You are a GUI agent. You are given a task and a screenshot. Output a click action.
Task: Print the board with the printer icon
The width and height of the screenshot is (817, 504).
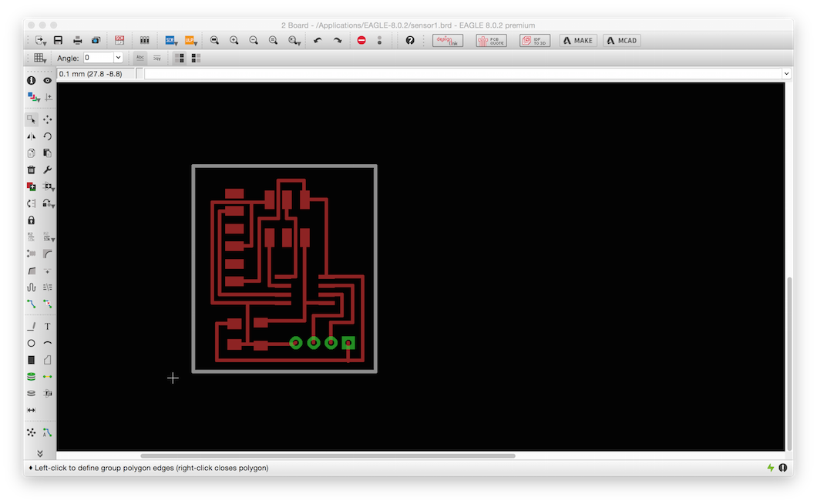coord(77,41)
